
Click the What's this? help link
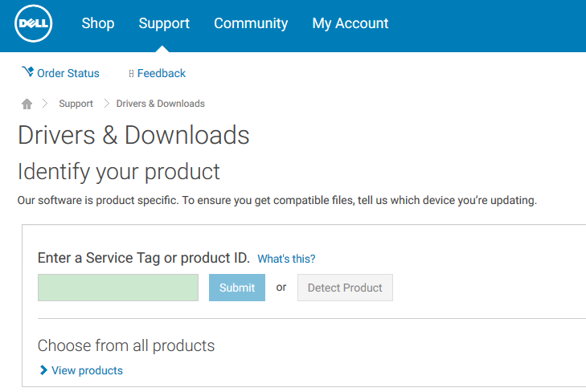tap(286, 259)
